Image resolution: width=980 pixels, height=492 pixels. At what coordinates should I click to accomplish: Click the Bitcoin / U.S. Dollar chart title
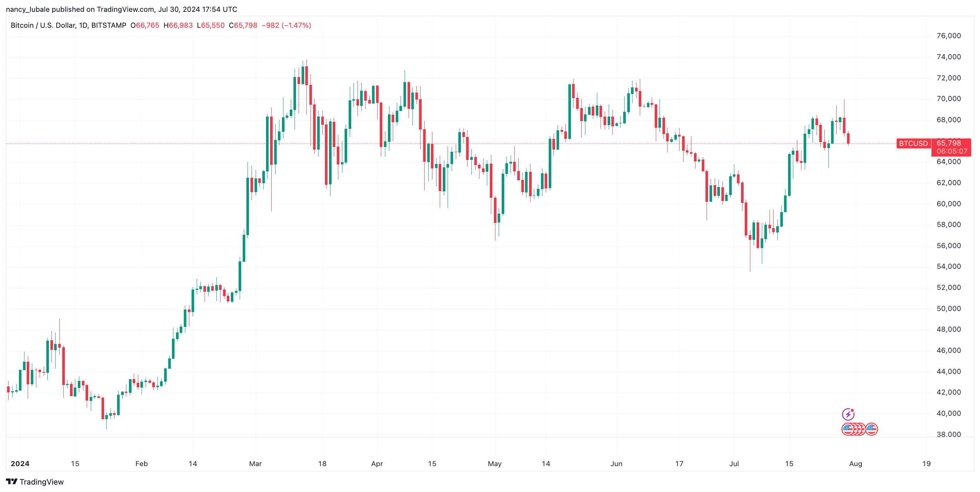point(69,26)
